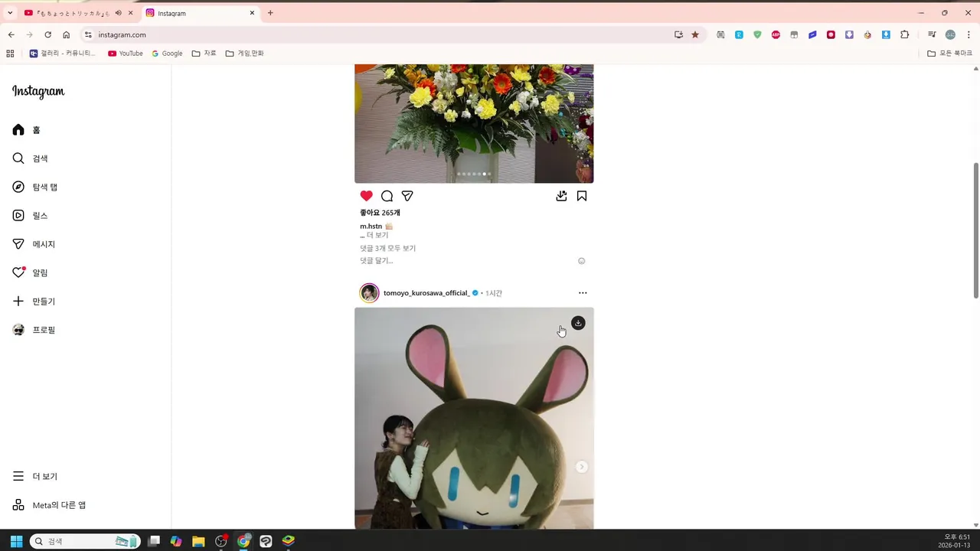
Task: Click the taskbar 검색 search box
Action: 85,541
